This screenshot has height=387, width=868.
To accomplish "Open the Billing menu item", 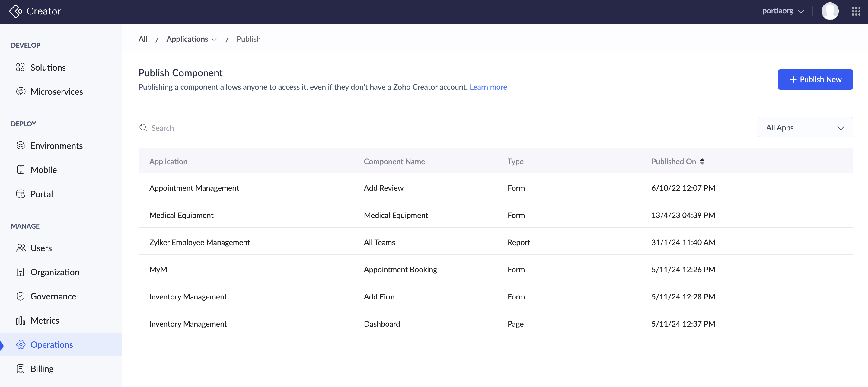I will tap(42, 369).
